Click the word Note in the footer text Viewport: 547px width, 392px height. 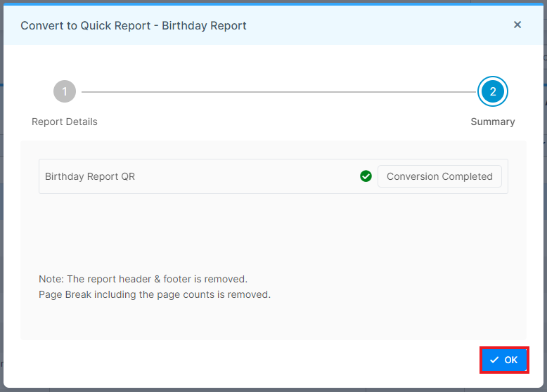(x=51, y=279)
